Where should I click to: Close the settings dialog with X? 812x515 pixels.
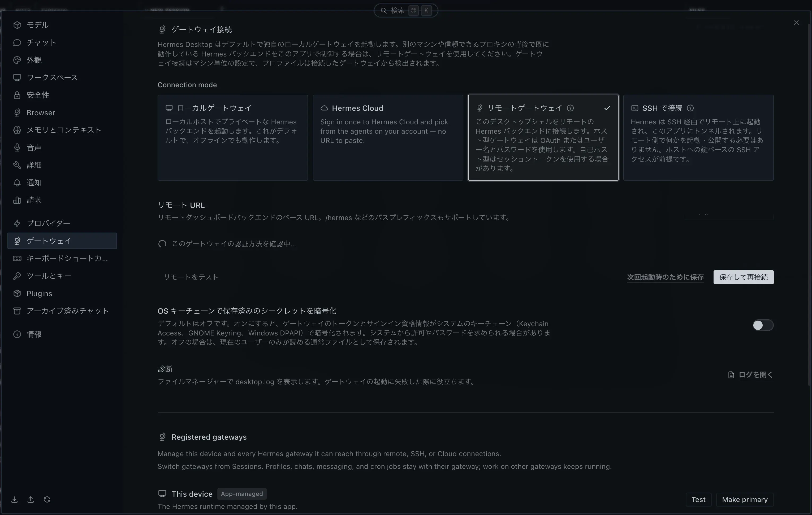pos(796,23)
